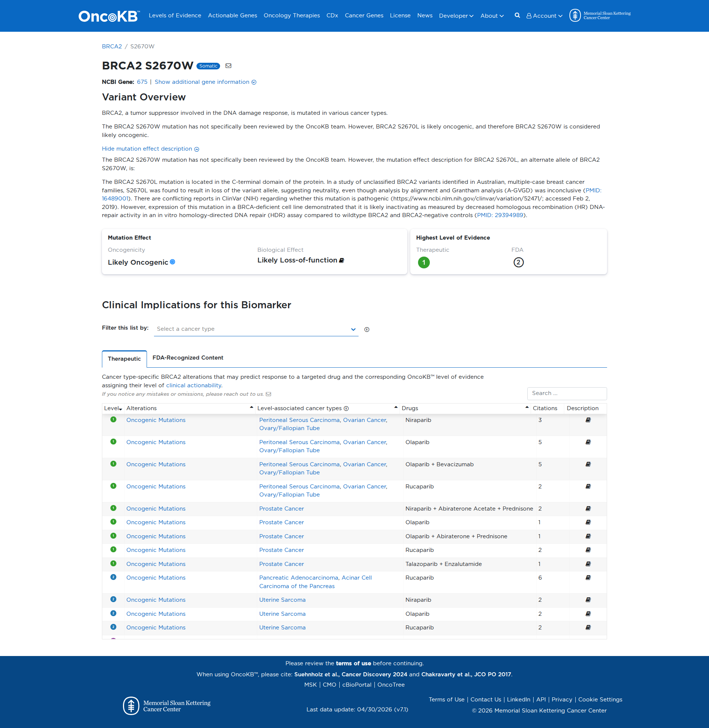Image resolution: width=709 pixels, height=728 pixels.
Task: Open description icon for Pancreatic Rucaparib row
Action: (588, 578)
